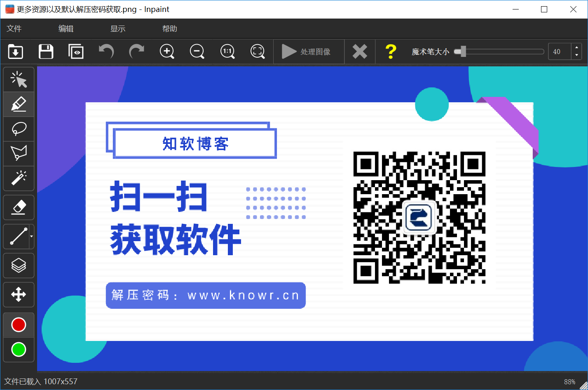This screenshot has width=588, height=390.
Task: Minimize the Inpaint window
Action: click(x=515, y=9)
